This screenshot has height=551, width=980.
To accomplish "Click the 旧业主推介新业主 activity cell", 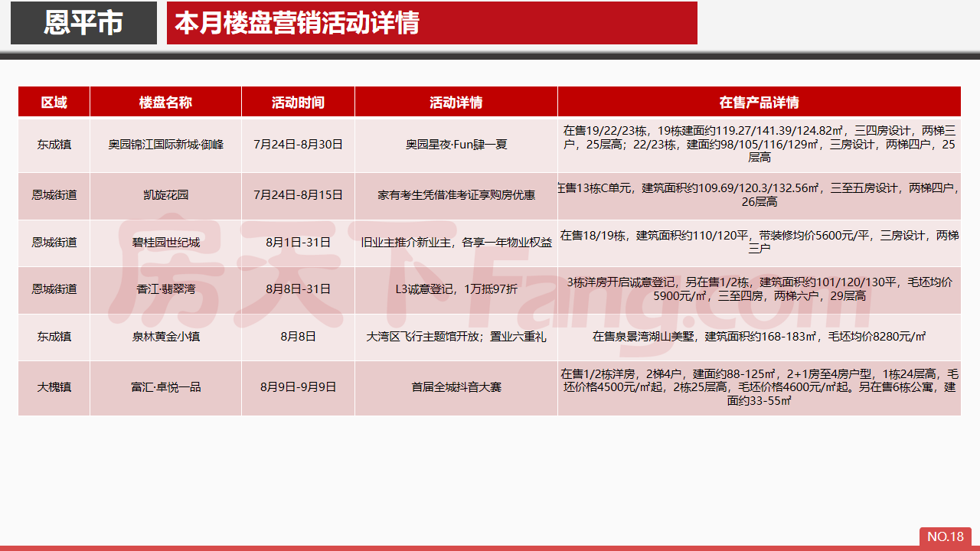I will [456, 243].
